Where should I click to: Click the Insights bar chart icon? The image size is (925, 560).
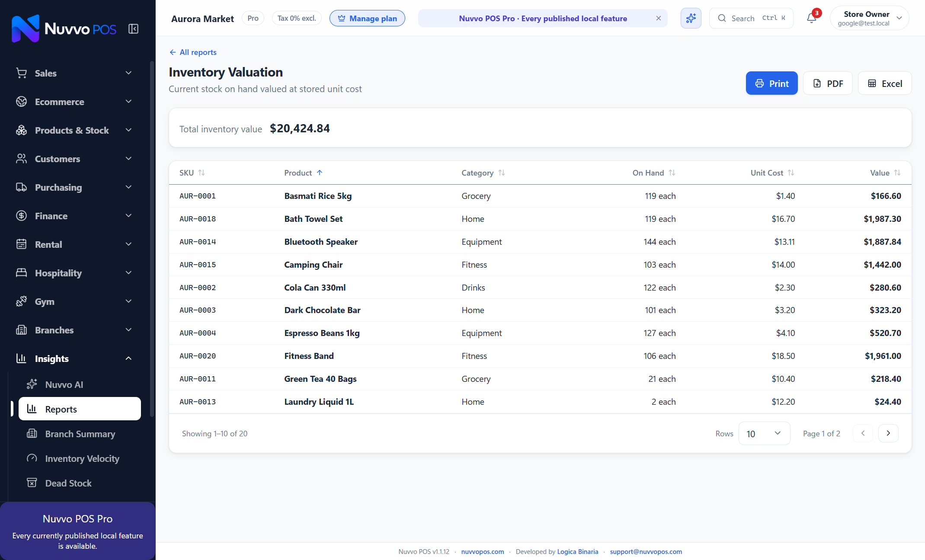(21, 358)
